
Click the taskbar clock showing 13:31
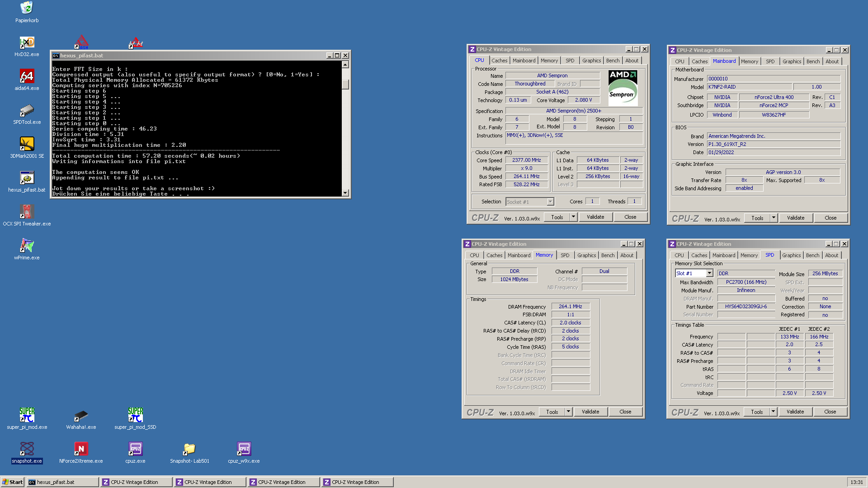coord(856,482)
